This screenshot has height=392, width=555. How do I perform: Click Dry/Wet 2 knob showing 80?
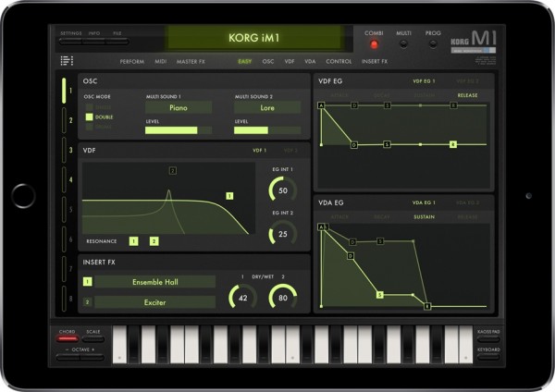point(282,297)
